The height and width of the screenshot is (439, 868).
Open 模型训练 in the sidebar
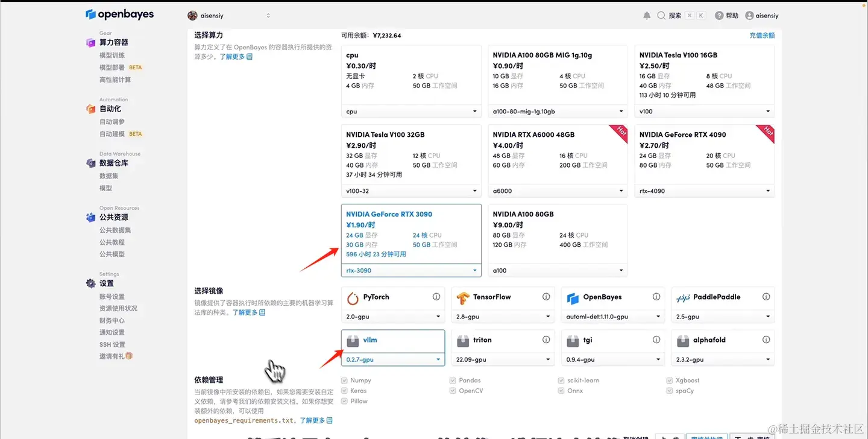click(x=112, y=55)
